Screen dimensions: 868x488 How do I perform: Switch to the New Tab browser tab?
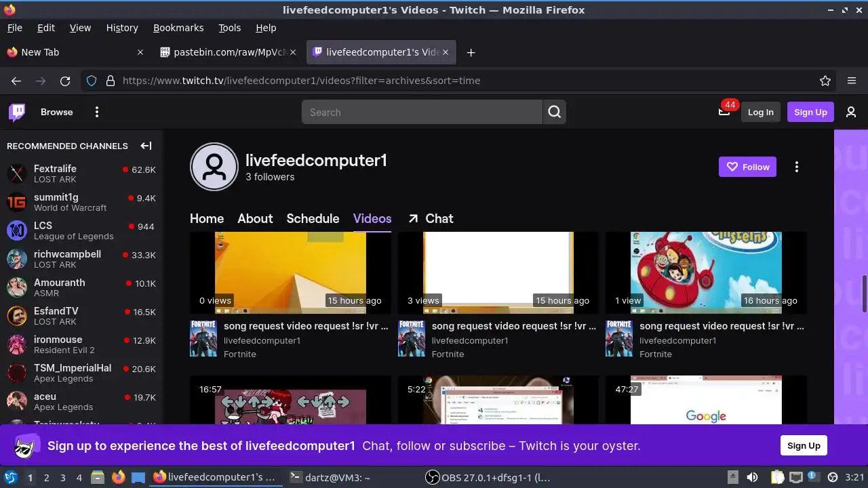click(75, 52)
